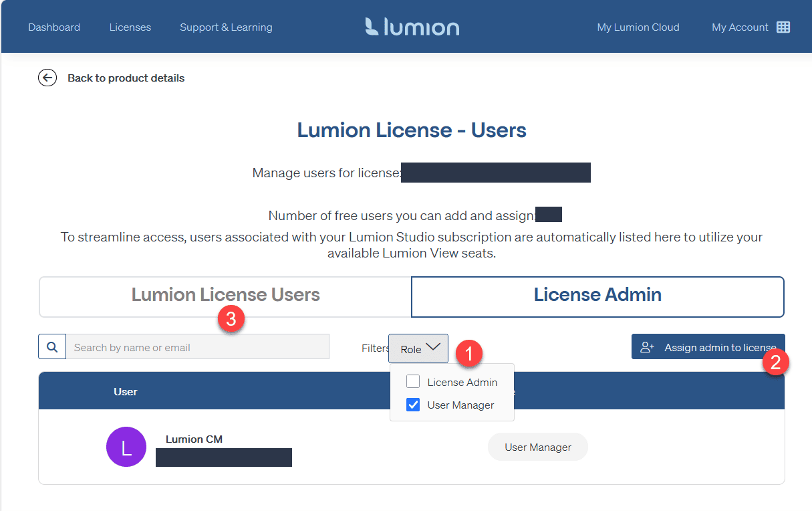Open the grid apps icon beside My Account
This screenshot has width=812, height=511.
[x=783, y=27]
